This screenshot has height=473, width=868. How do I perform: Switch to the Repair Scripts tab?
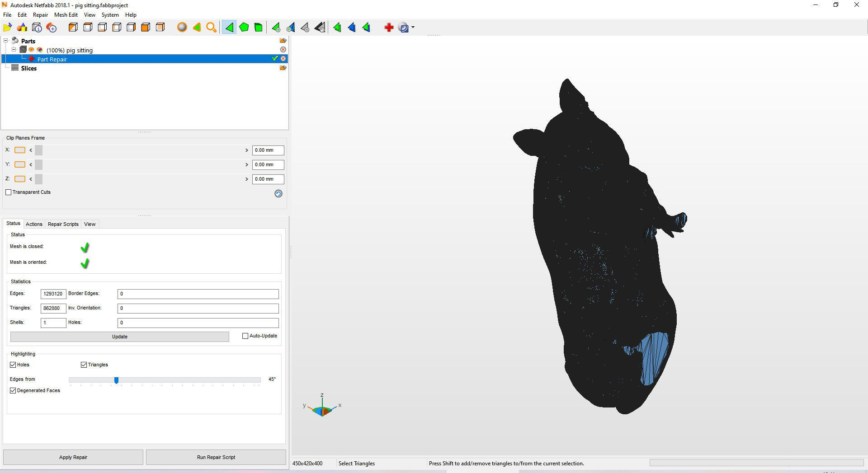tap(63, 224)
